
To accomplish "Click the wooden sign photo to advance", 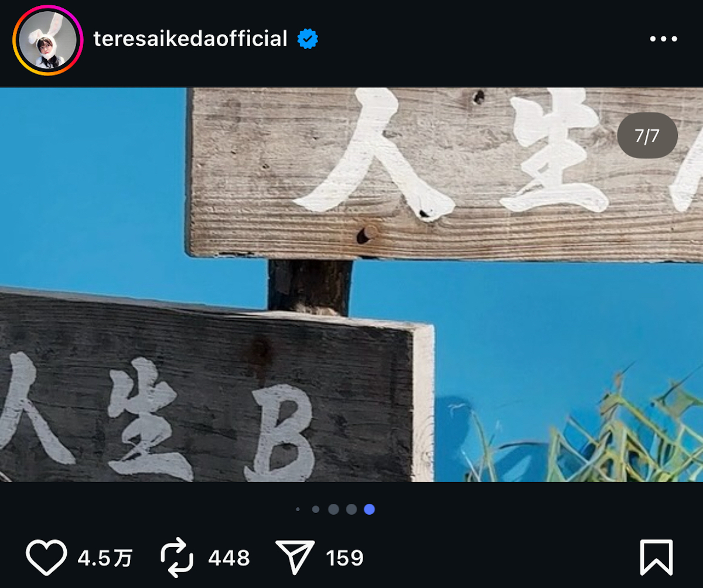I will 351,287.
